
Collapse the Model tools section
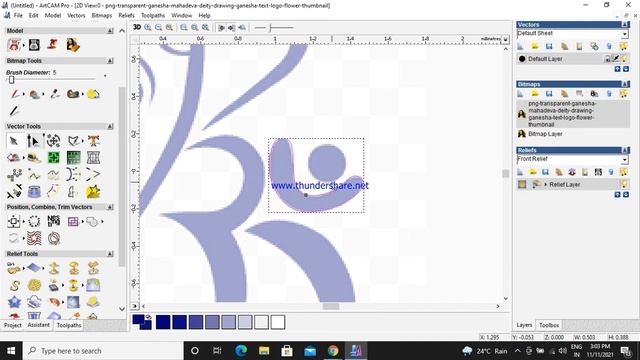(x=110, y=31)
